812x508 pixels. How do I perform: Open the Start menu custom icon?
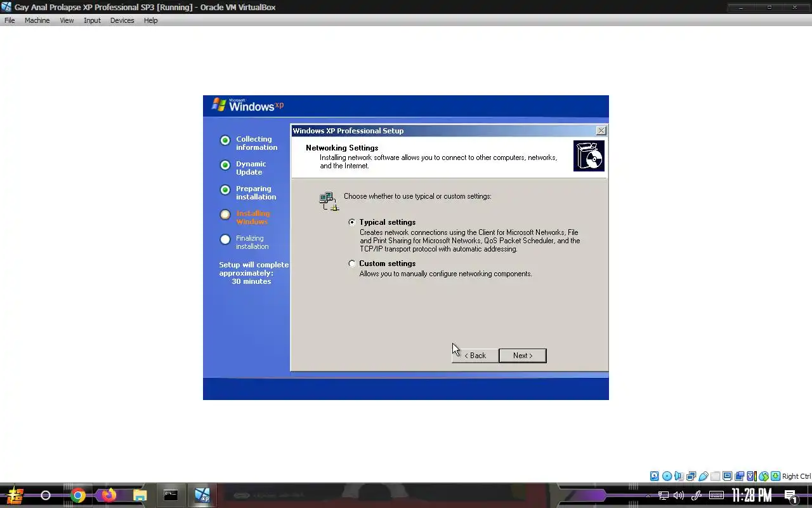pos(15,495)
